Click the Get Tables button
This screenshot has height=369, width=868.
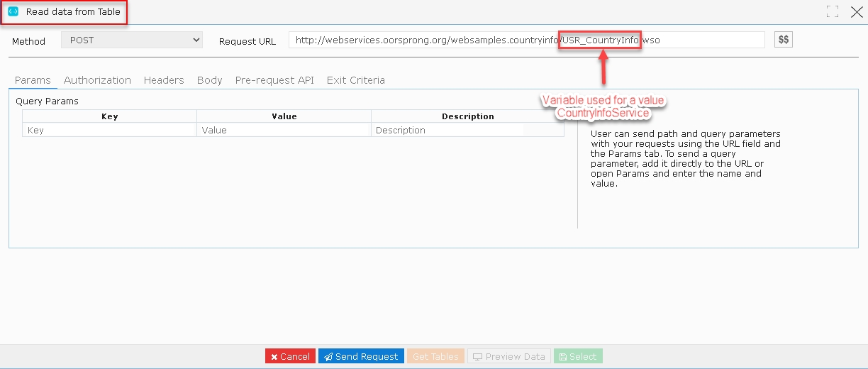[x=435, y=356]
